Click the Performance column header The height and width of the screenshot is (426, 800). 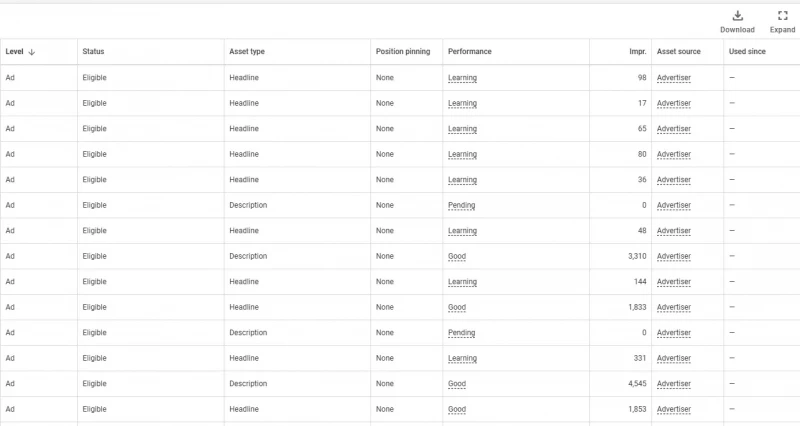tap(470, 52)
